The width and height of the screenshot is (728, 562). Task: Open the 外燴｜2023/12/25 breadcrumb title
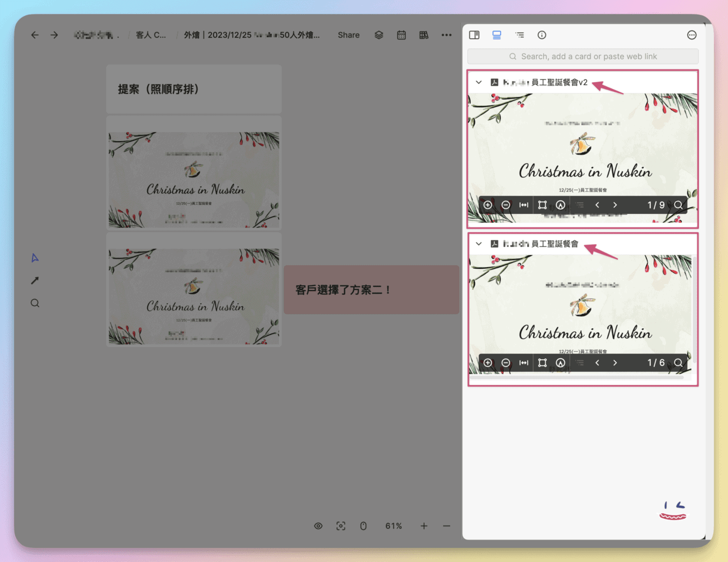(x=252, y=35)
